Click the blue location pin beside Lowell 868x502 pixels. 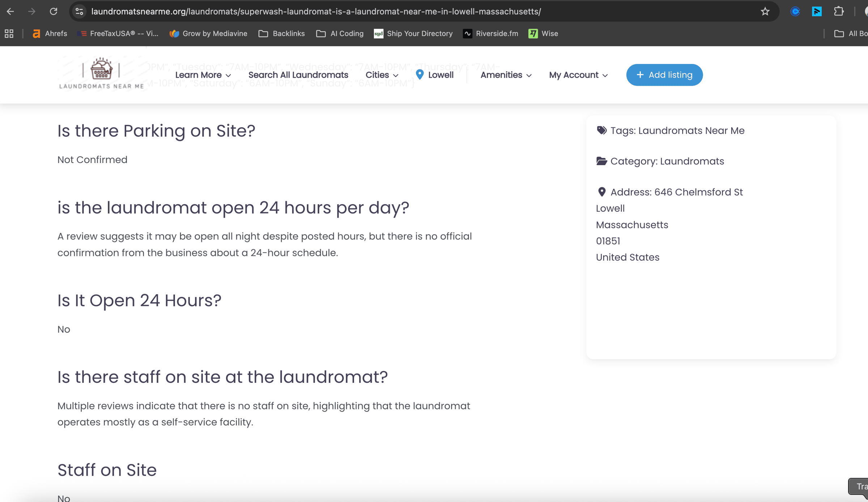coord(420,74)
